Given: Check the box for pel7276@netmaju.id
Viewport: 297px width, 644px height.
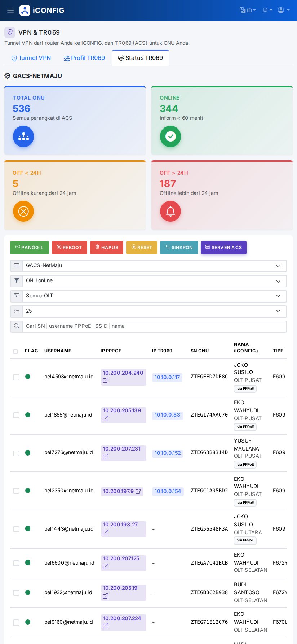Looking at the screenshot, I should (x=16, y=453).
